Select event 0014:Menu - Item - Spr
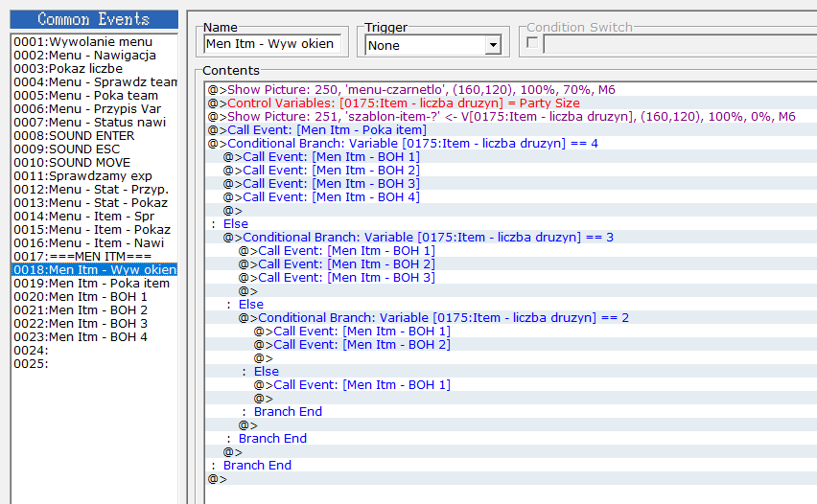This screenshot has width=817, height=504. pos(94,217)
